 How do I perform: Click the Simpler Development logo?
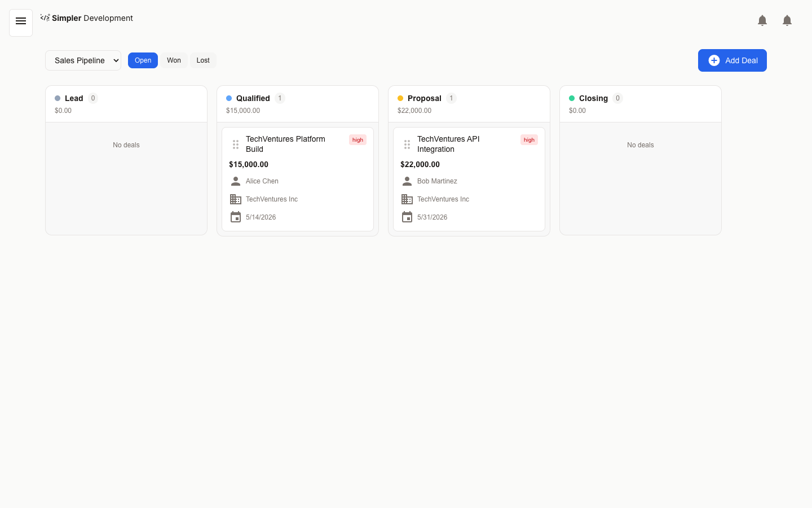coord(87,18)
